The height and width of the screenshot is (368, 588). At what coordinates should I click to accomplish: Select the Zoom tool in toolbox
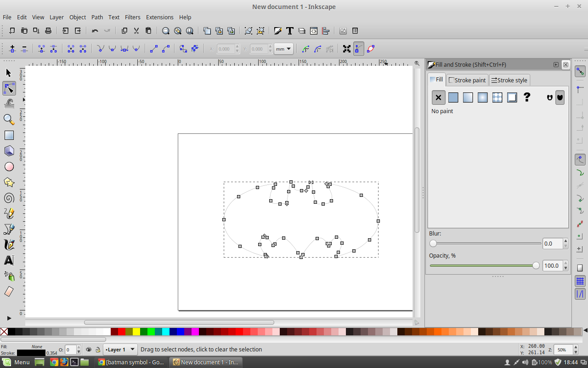coord(9,120)
